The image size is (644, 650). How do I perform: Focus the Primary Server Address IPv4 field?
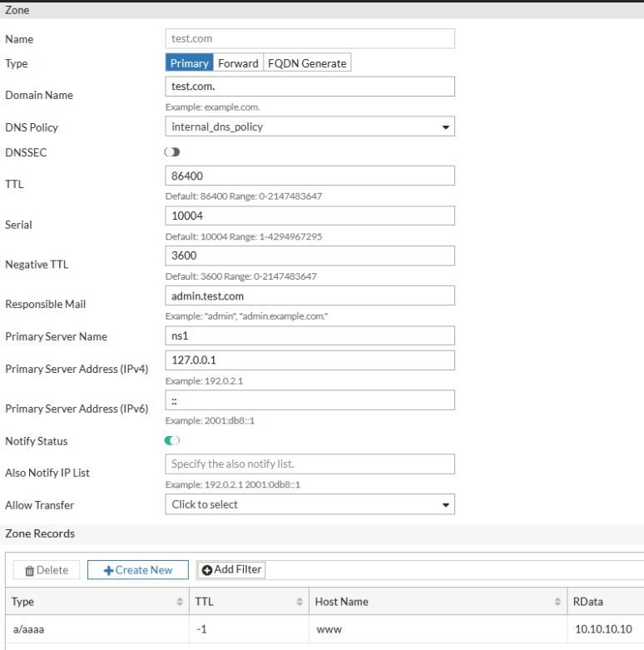(310, 360)
